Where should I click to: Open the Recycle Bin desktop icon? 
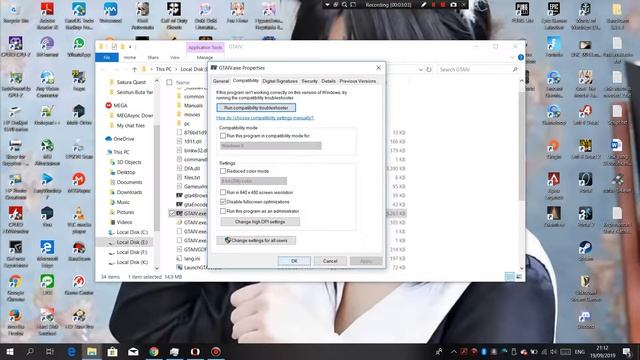coord(16,13)
